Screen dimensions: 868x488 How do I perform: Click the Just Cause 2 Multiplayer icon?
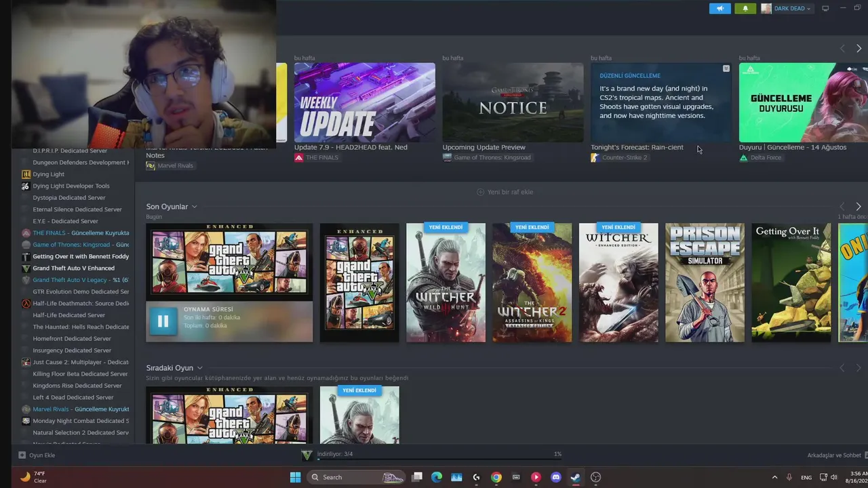26,363
